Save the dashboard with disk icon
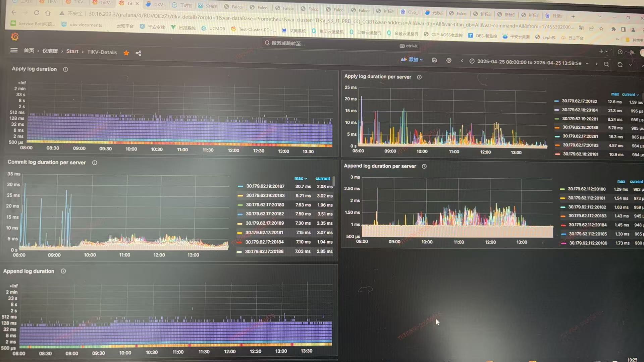 click(x=434, y=60)
